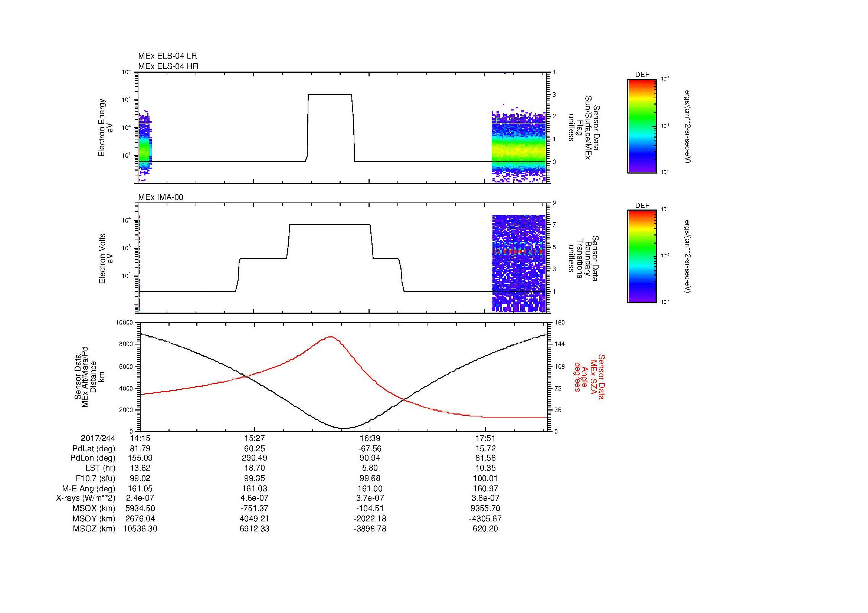Click the top DEF color bar
868x613 pixels.
[642, 126]
